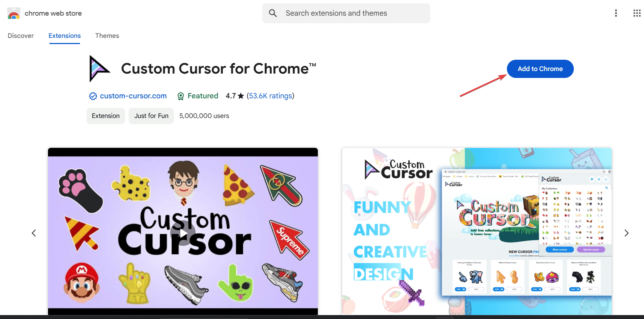
Task: Go to the Themes tab
Action: [107, 36]
